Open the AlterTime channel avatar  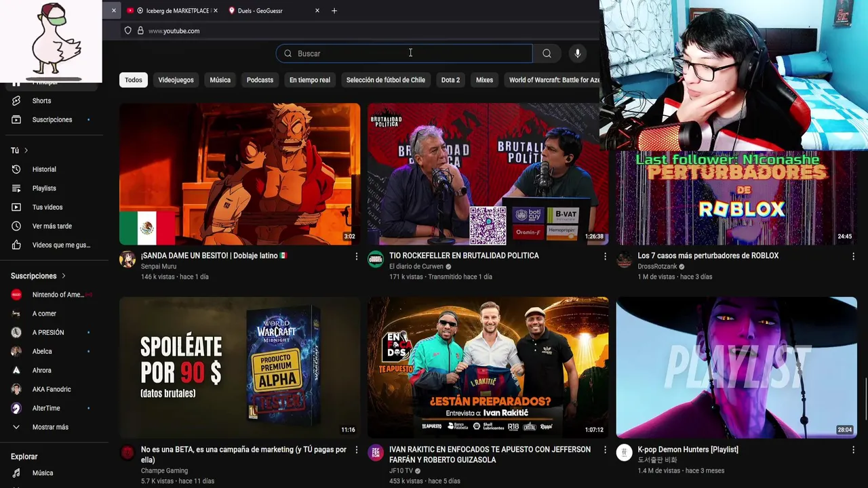pos(17,409)
